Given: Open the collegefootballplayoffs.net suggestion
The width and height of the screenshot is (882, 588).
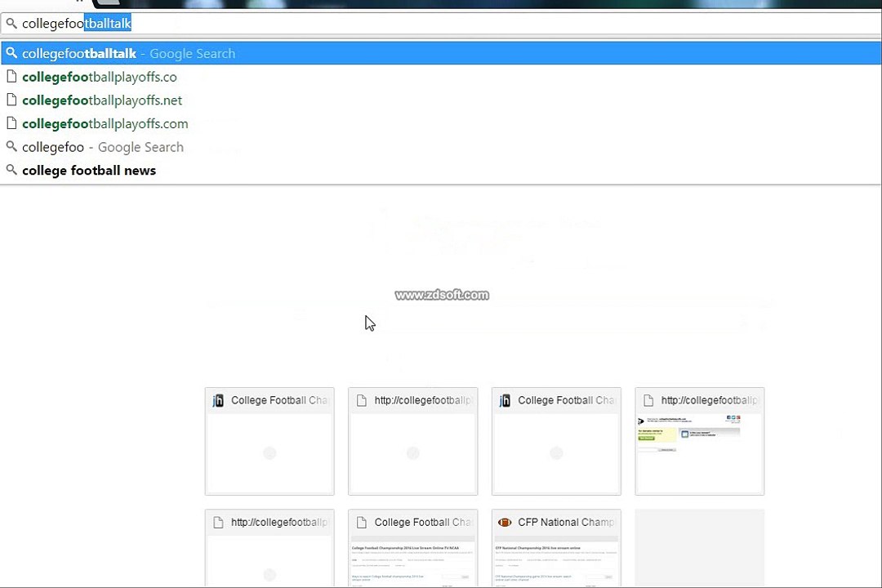Looking at the screenshot, I should (441, 100).
